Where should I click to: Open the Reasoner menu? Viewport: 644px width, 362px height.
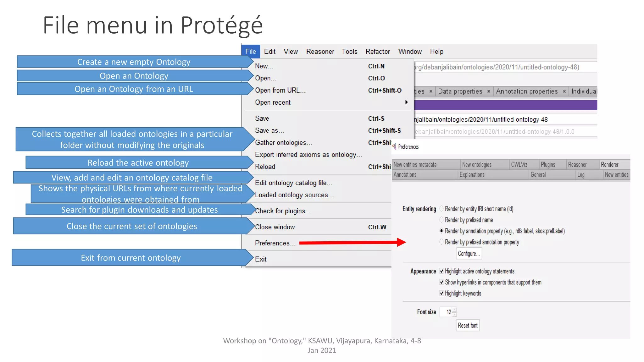coord(320,52)
